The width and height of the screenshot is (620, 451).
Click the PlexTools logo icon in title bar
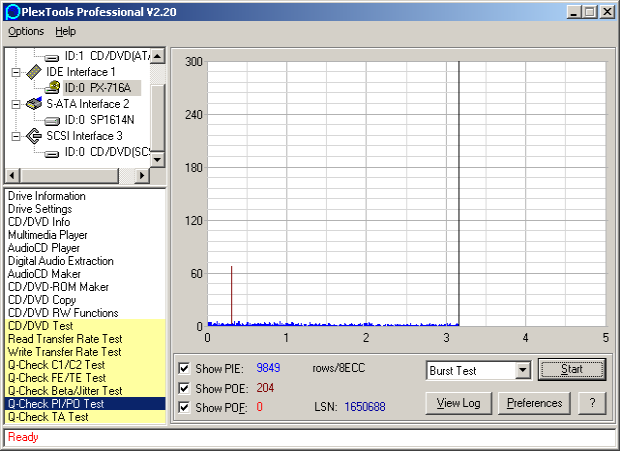click(x=13, y=12)
